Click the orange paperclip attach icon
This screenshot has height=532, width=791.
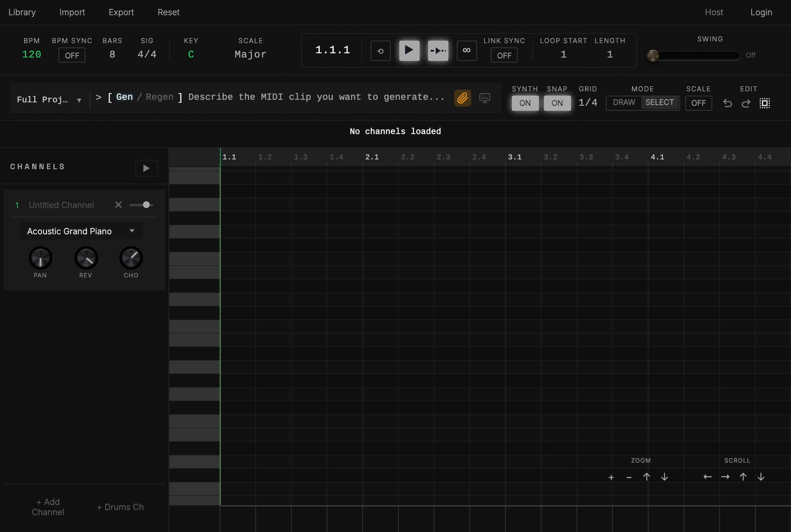(462, 98)
